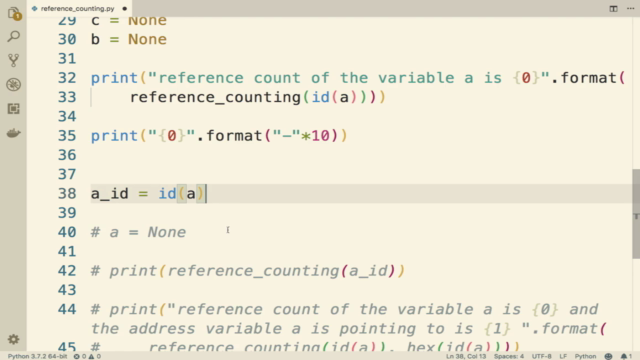The image size is (640, 360).
Task: Open the Debug view icon
Action: (x=13, y=84)
